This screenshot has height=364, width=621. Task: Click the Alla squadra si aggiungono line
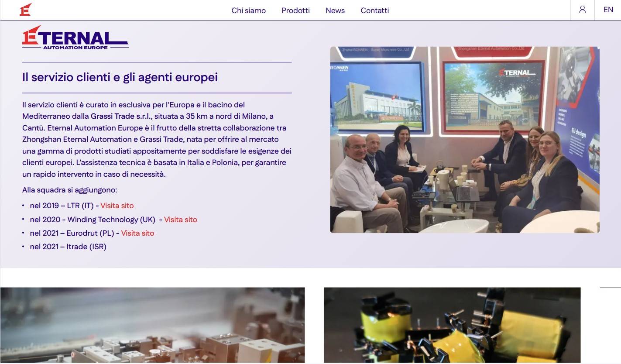pyautogui.click(x=70, y=190)
